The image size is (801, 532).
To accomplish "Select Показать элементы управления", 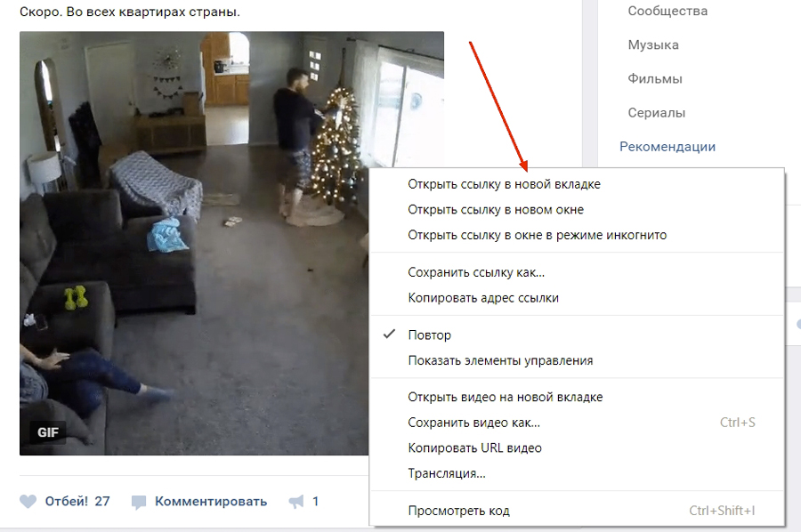I will point(577,360).
